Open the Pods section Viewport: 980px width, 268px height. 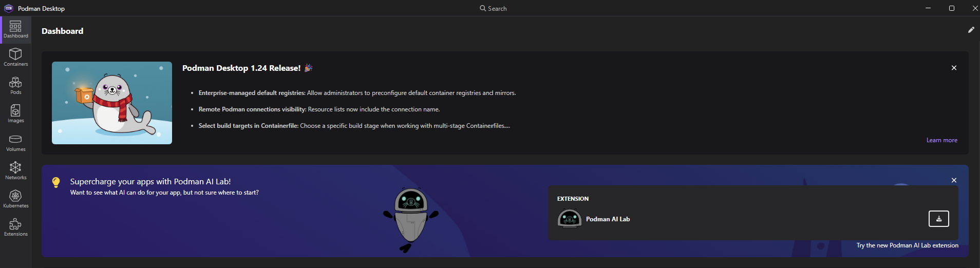coord(15,85)
